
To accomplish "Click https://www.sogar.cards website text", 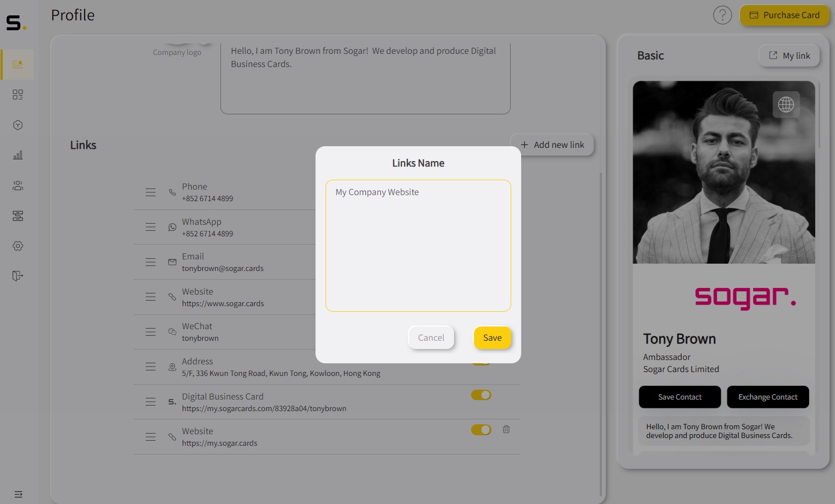I will click(x=223, y=303).
